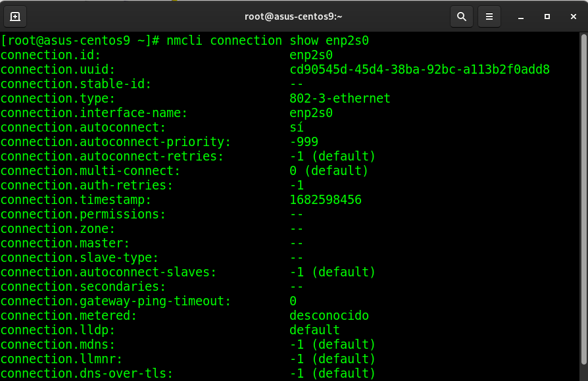
Task: Click the connection.gateway-ping-timeout label
Action: point(116,301)
